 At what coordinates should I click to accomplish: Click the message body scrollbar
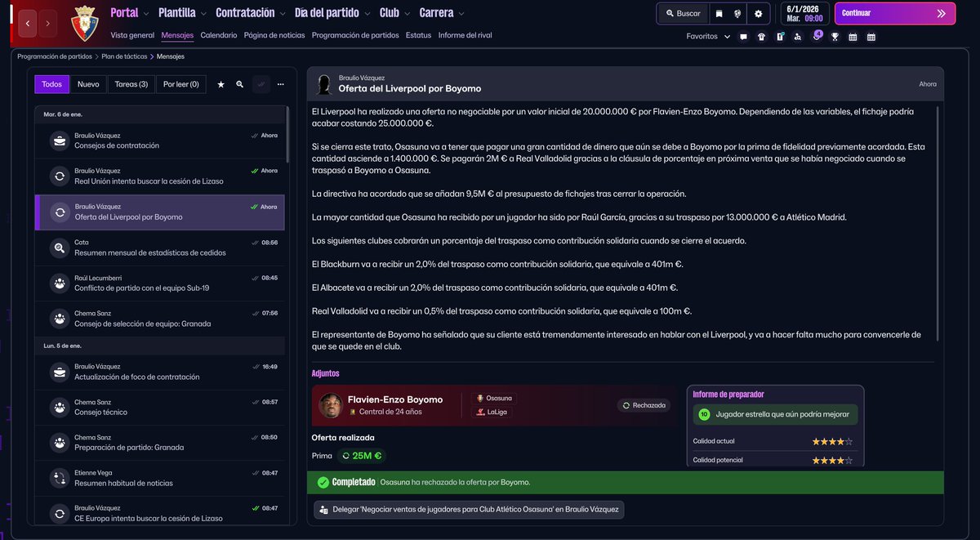(x=938, y=225)
